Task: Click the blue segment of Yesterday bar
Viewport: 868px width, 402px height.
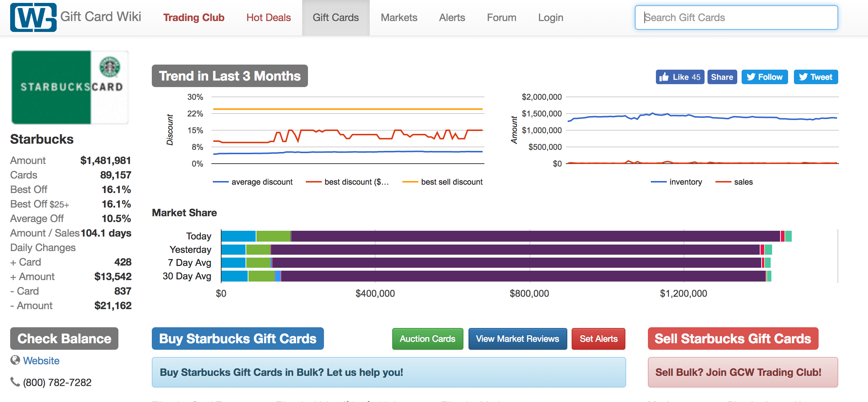Action: coord(234,250)
